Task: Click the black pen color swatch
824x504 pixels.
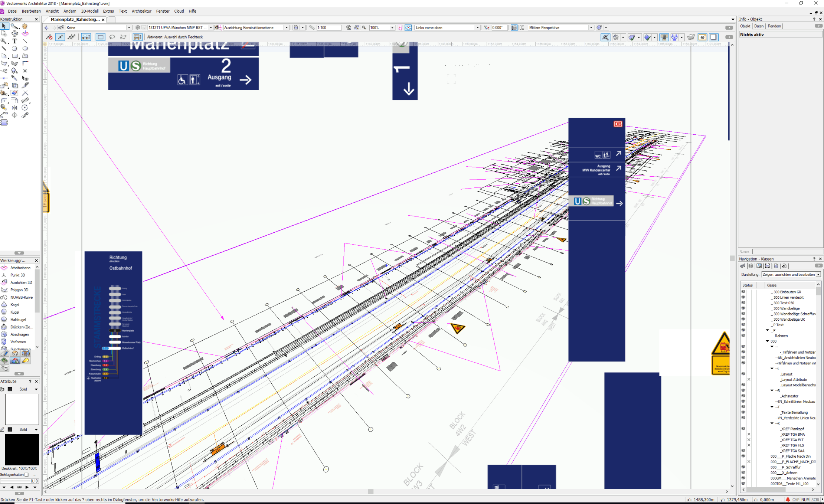Action: pyautogui.click(x=10, y=429)
